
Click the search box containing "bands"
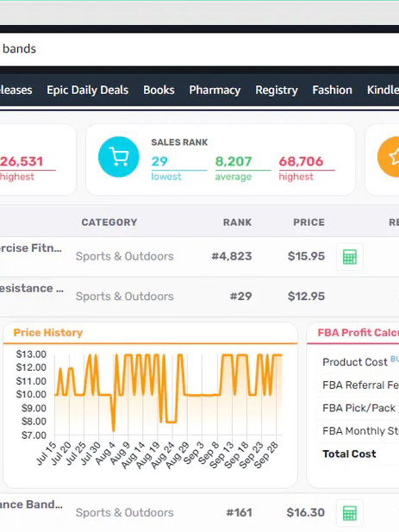199,49
